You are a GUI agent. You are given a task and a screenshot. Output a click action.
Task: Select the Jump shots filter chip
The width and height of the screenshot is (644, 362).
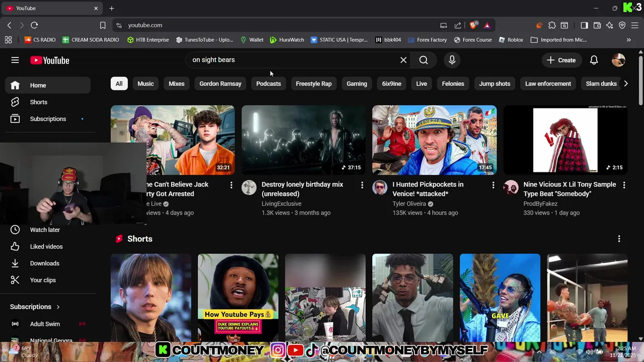point(495,83)
